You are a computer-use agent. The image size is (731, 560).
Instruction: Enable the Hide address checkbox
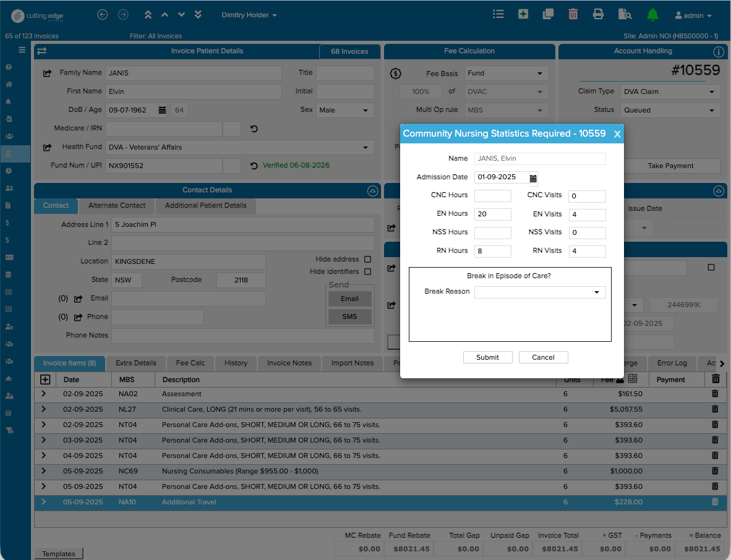(x=367, y=260)
